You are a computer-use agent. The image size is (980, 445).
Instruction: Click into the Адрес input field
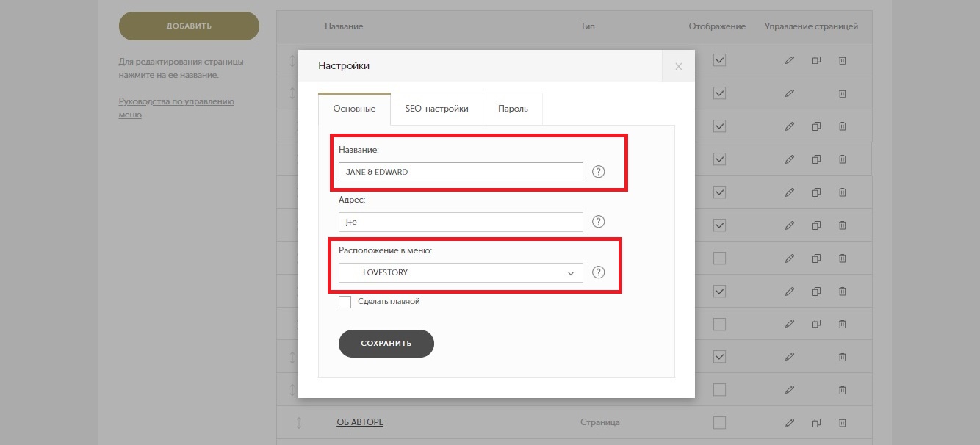461,222
